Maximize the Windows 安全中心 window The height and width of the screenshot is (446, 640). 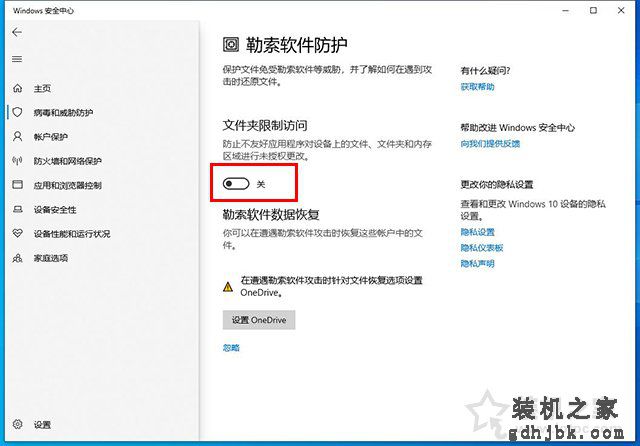click(593, 11)
